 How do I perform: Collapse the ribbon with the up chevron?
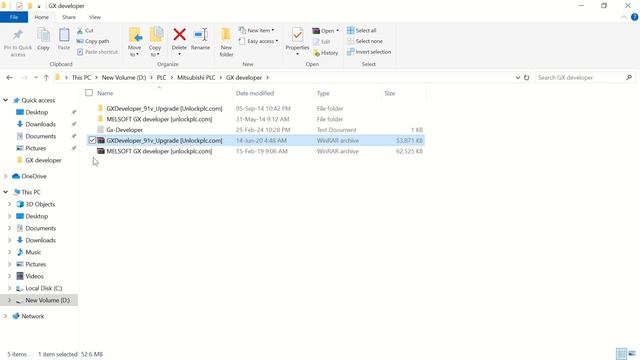(624, 17)
